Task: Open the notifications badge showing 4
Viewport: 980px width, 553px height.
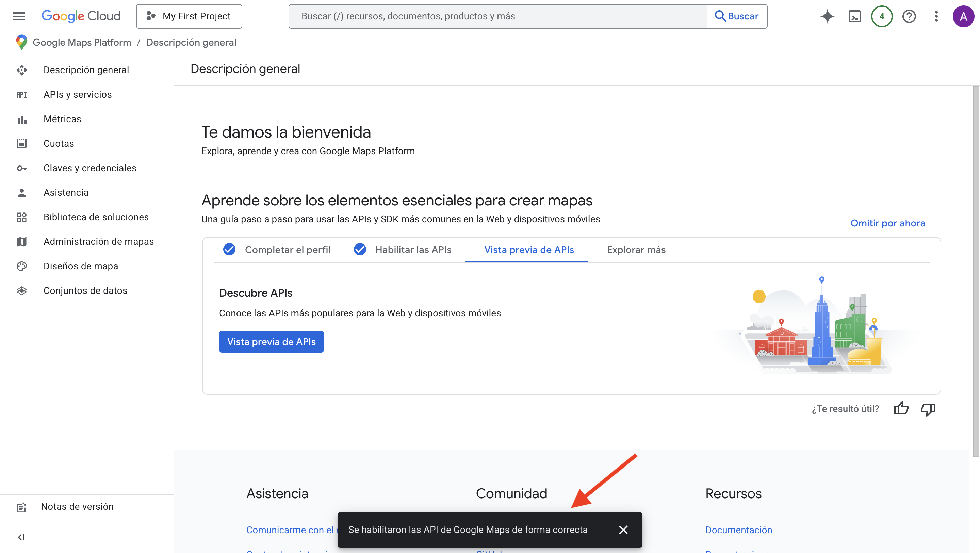Action: click(881, 16)
